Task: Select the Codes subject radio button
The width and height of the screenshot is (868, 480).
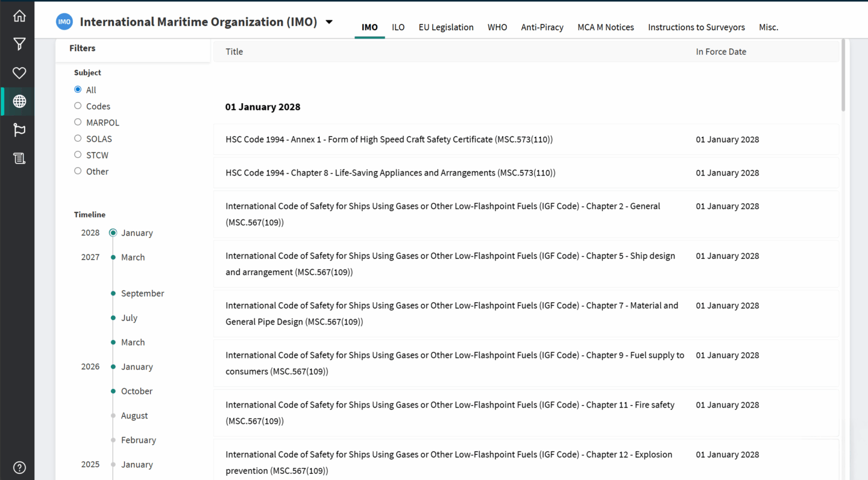Action: point(78,106)
